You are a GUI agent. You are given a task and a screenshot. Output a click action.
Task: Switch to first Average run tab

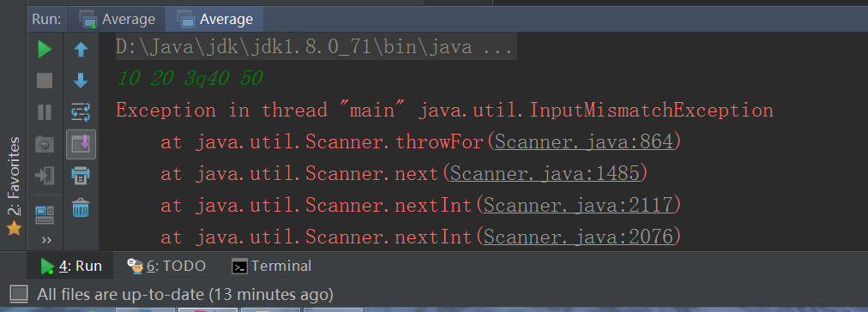(118, 20)
